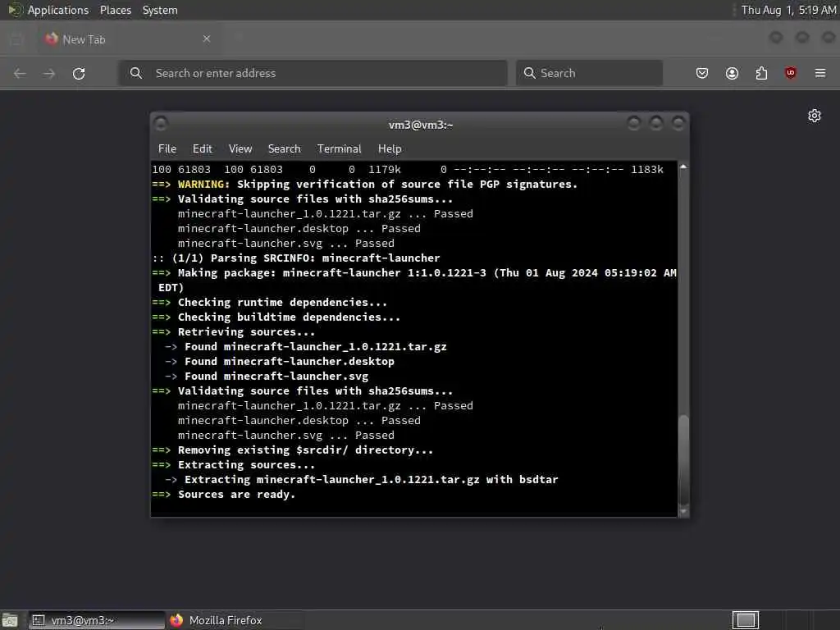Screen dimensions: 840x630
Task: Click the desktop logo icon beside Applications
Action: pyautogui.click(x=15, y=10)
